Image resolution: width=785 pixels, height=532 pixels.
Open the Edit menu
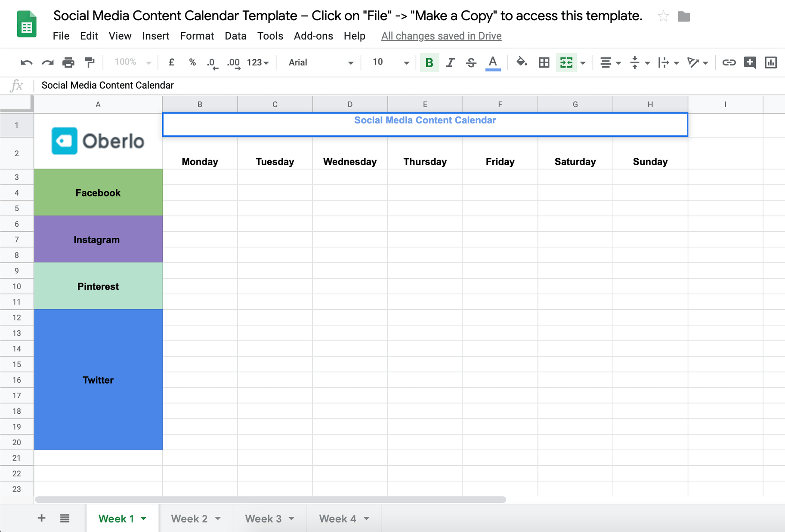pyautogui.click(x=89, y=36)
